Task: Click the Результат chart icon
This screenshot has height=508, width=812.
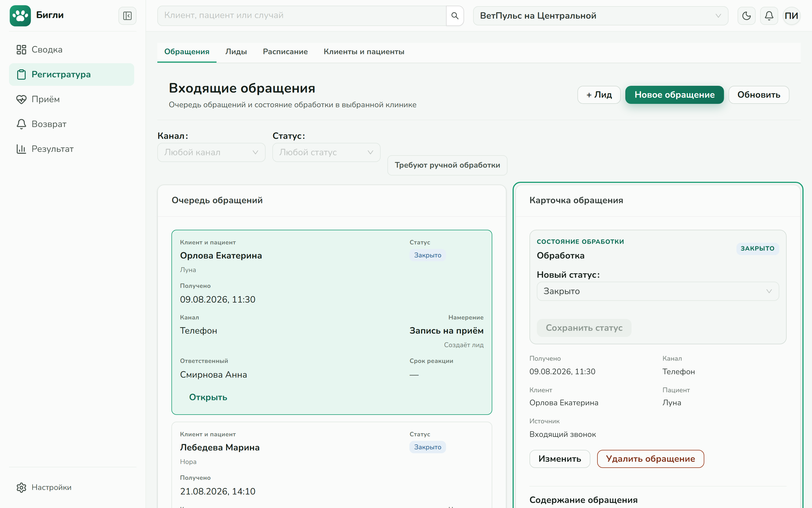Action: point(21,149)
